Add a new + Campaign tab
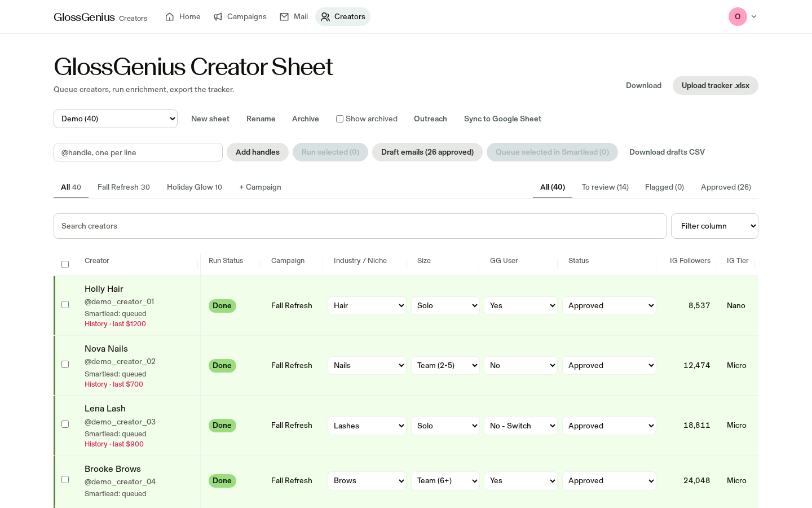Viewport: 812px width, 508px height. click(x=260, y=187)
